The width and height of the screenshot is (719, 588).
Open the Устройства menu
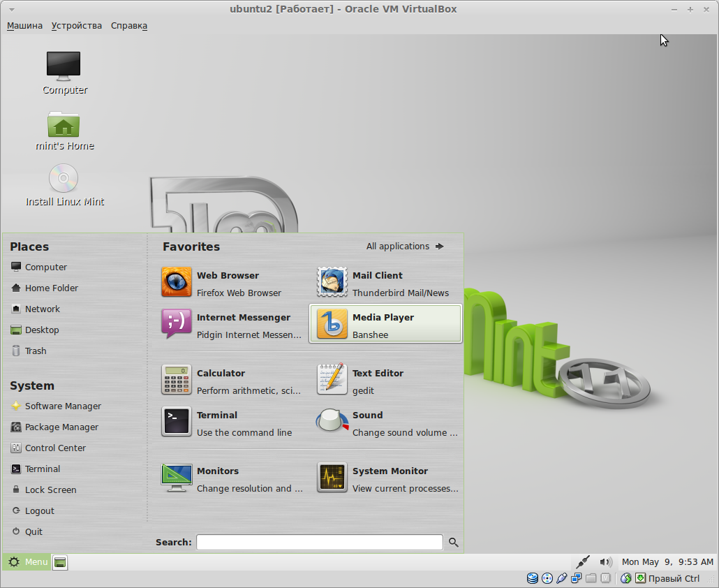click(77, 26)
